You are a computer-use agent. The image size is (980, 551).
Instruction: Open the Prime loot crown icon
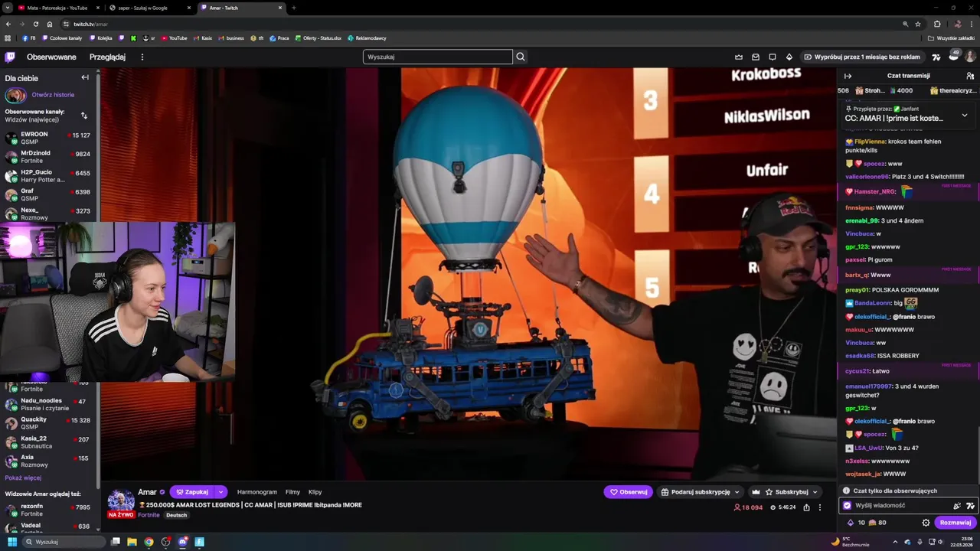(x=738, y=57)
